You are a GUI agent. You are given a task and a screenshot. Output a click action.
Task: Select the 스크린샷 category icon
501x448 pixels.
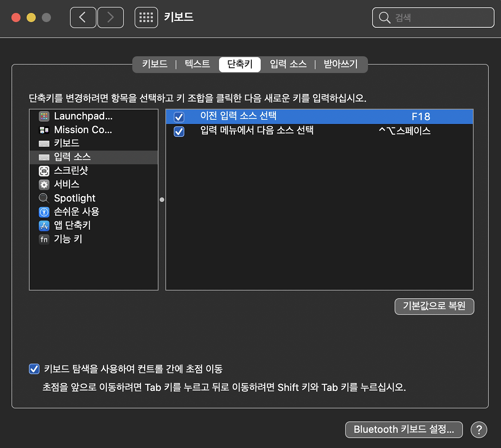pyautogui.click(x=44, y=171)
